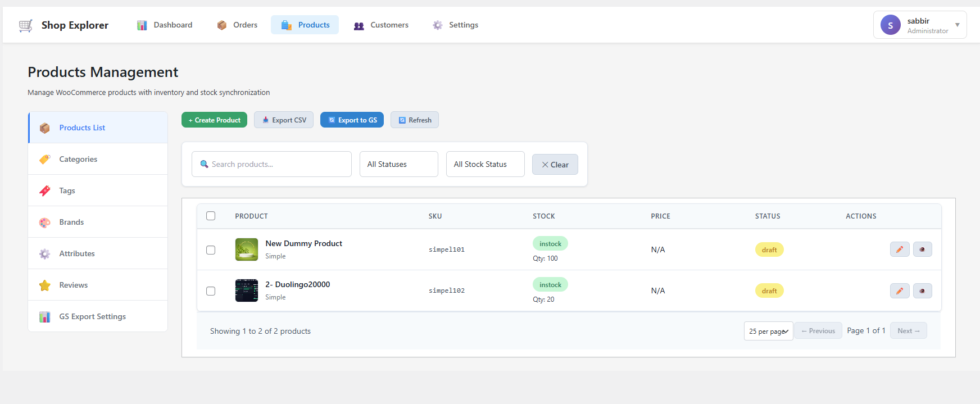The height and width of the screenshot is (404, 980).
Task: Switch to the Orders tab
Action: (x=238, y=25)
